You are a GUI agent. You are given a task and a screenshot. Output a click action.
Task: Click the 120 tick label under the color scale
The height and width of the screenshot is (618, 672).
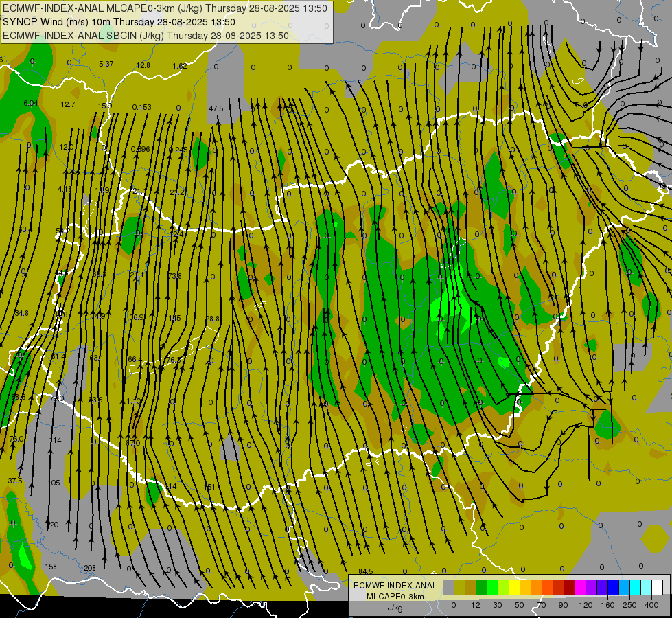click(x=586, y=605)
